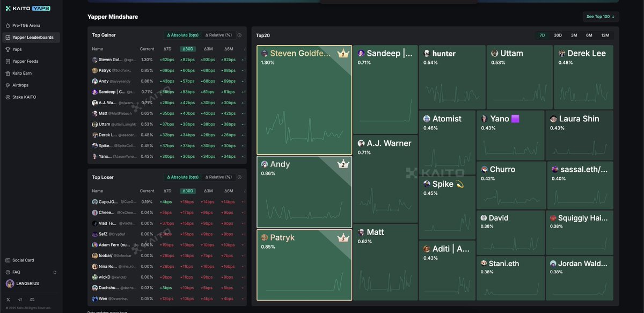Switch Top20 range to 12M
The width and height of the screenshot is (644, 313).
point(605,35)
